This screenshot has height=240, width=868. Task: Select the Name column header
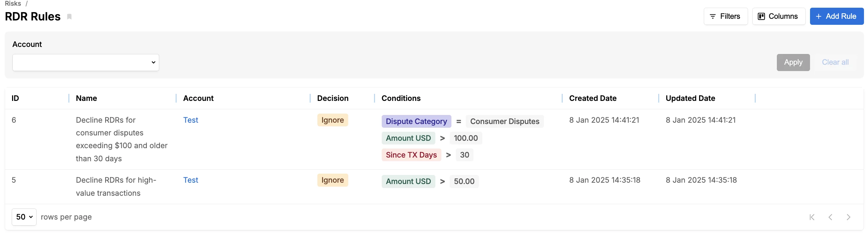click(x=86, y=98)
